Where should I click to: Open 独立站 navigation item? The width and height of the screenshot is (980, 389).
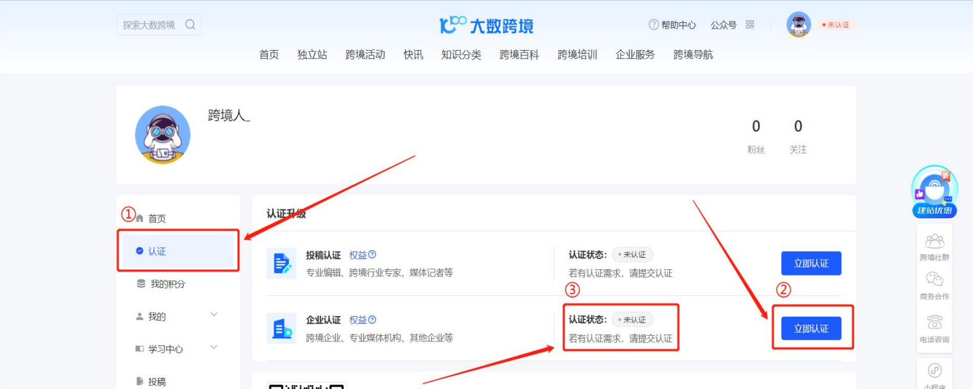point(312,54)
